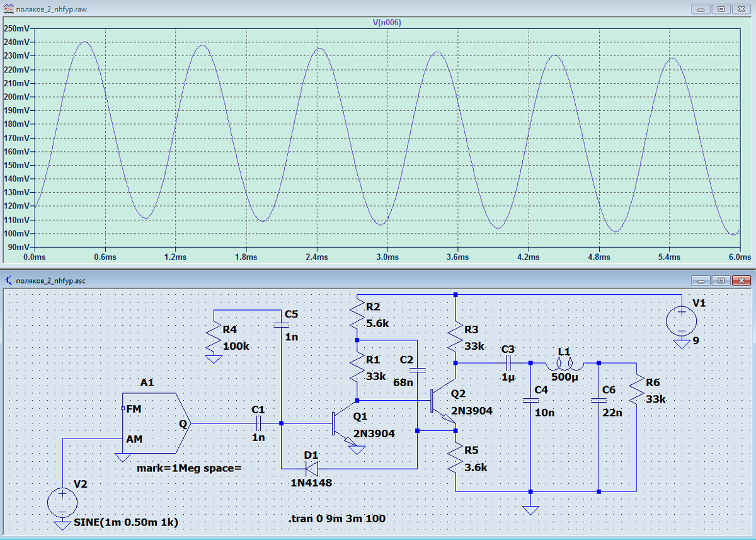The width and height of the screenshot is (756, 540).
Task: Maximize the поляков_2_nhfyp.raw plot window
Action: [x=721, y=9]
